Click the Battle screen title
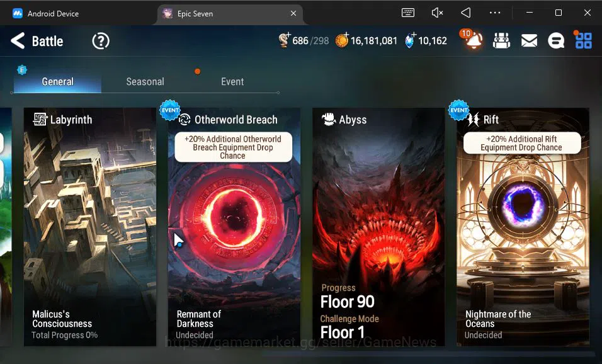 [x=48, y=41]
